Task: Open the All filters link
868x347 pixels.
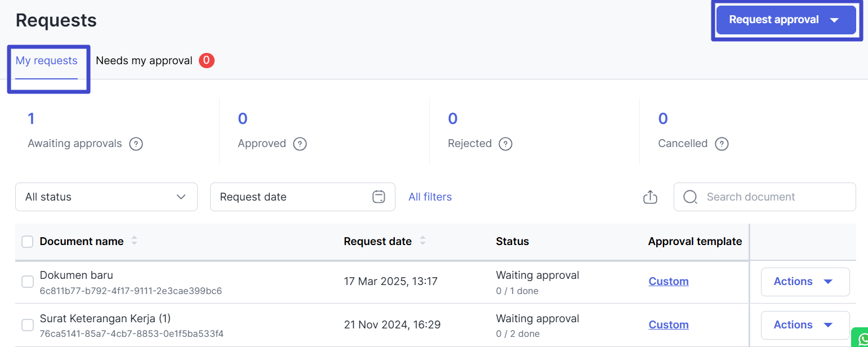Action: point(430,197)
